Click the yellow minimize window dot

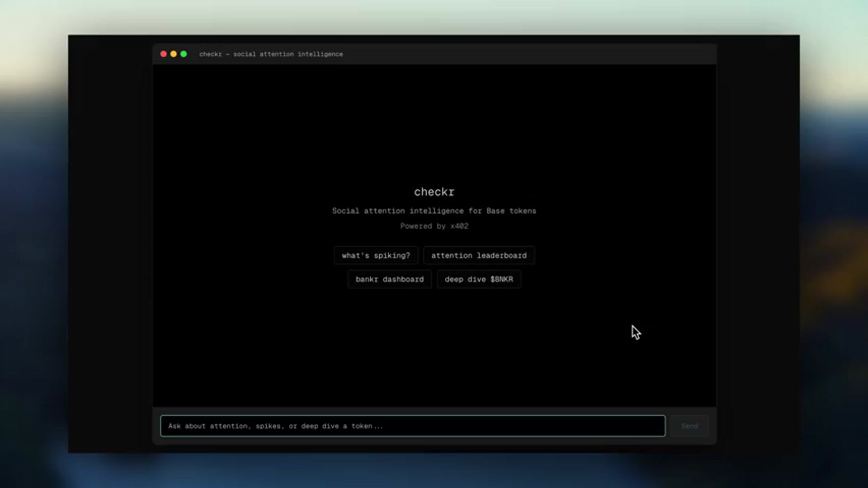[x=174, y=54]
